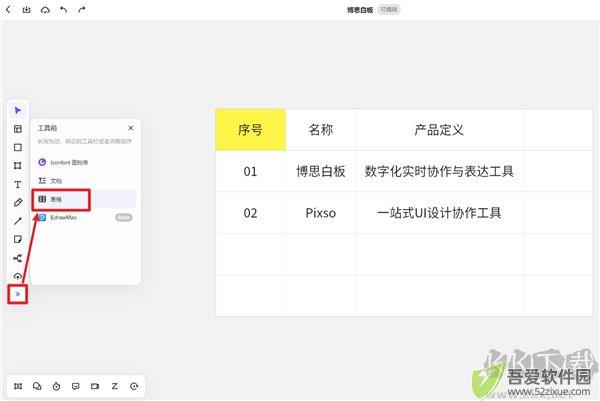Select the pen drawing tool
Screen dimensions: 600x401
(18, 203)
